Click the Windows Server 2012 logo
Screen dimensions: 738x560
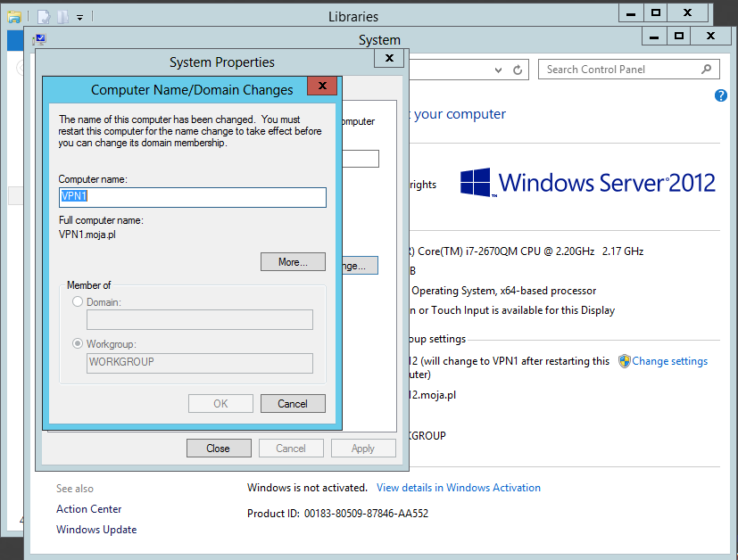pyautogui.click(x=587, y=183)
